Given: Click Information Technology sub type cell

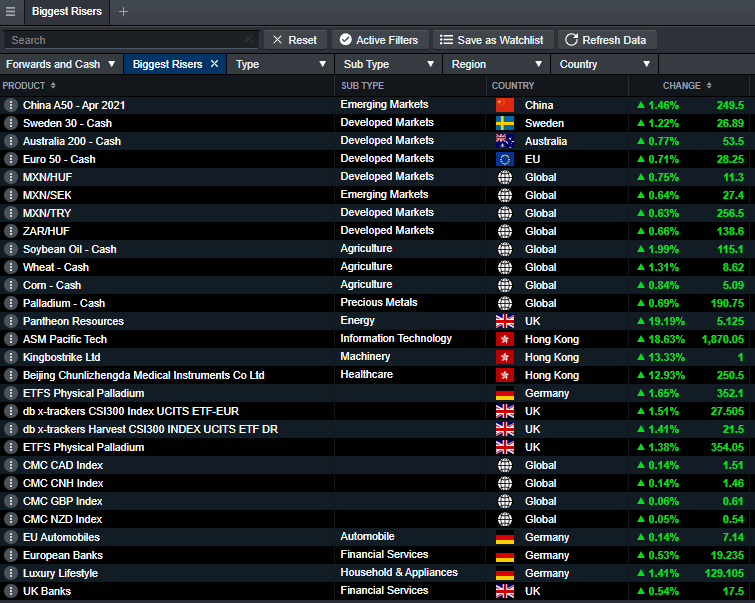Looking at the screenshot, I should pos(396,339).
